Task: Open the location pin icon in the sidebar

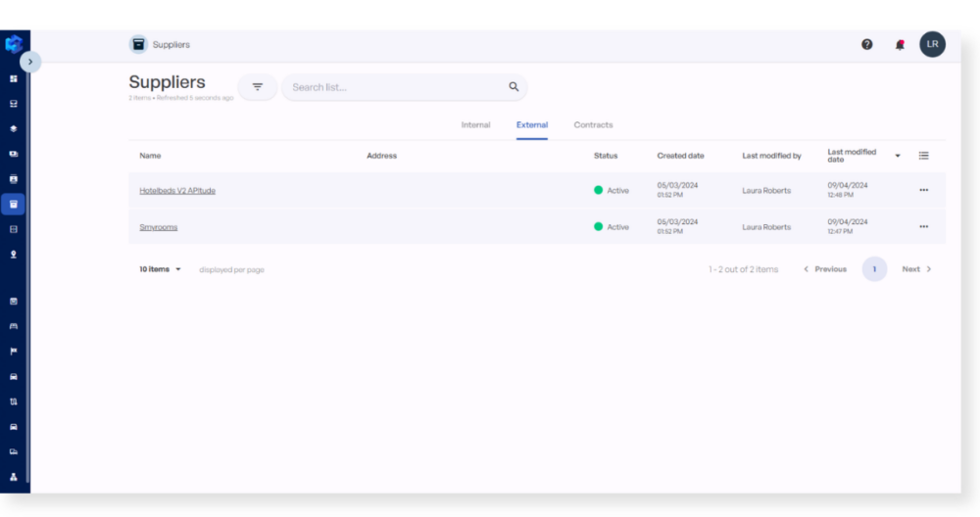Action: (14, 255)
